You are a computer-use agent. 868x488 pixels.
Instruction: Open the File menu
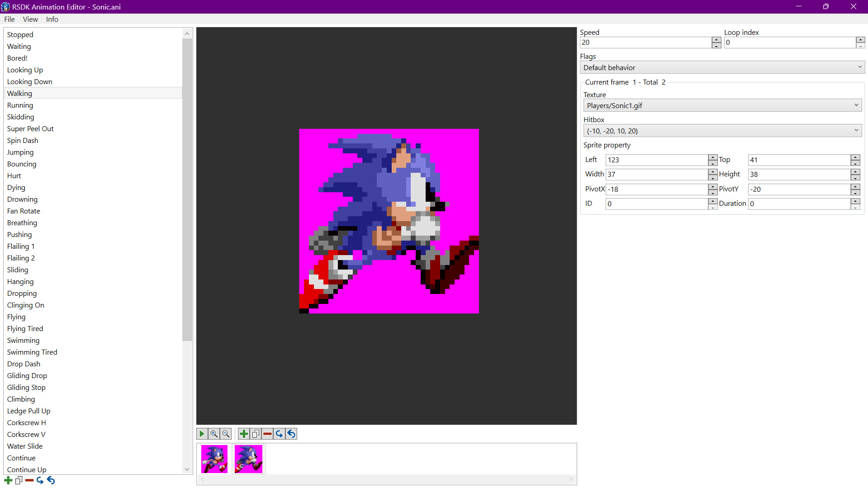tap(9, 19)
